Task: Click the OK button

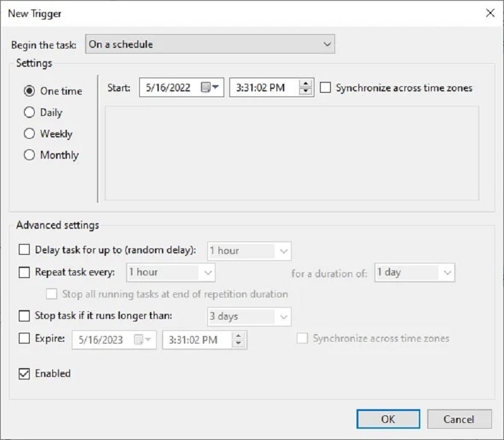Action: 388,419
